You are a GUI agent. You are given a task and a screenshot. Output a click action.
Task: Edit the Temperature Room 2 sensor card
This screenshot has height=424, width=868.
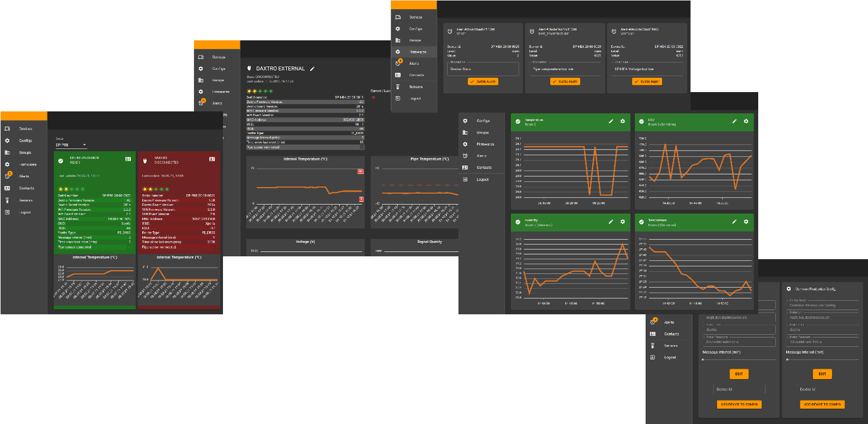click(611, 121)
